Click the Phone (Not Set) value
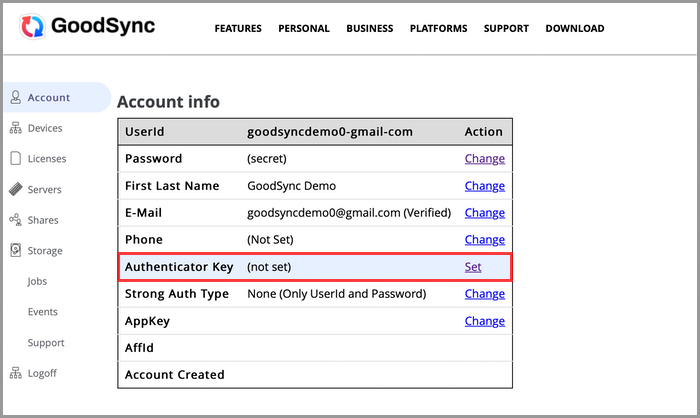Viewport: 700px width, 418px height. 270,240
